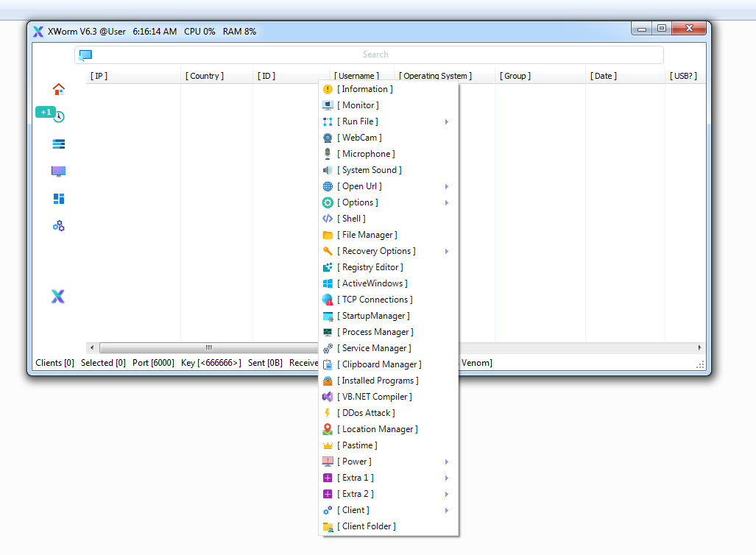
Task: Click the logs list icon in the sidebar
Action: coord(57,144)
